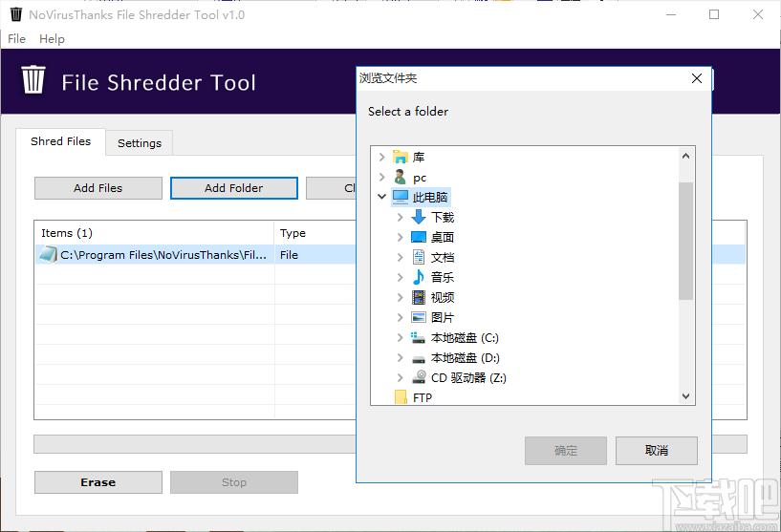This screenshot has width=781, height=532.
Task: Click the Erase button
Action: tap(98, 482)
